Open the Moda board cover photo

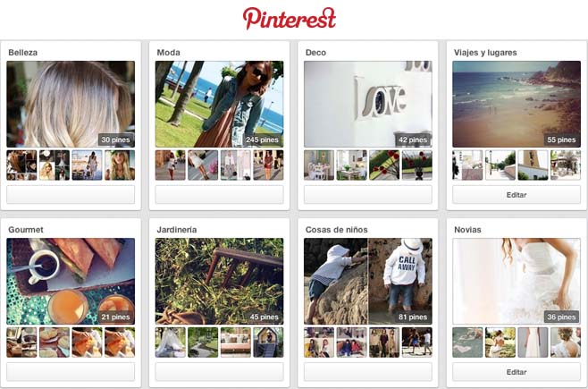pos(219,104)
